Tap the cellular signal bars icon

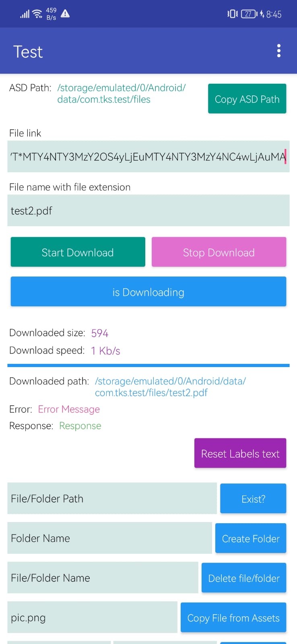click(x=25, y=14)
